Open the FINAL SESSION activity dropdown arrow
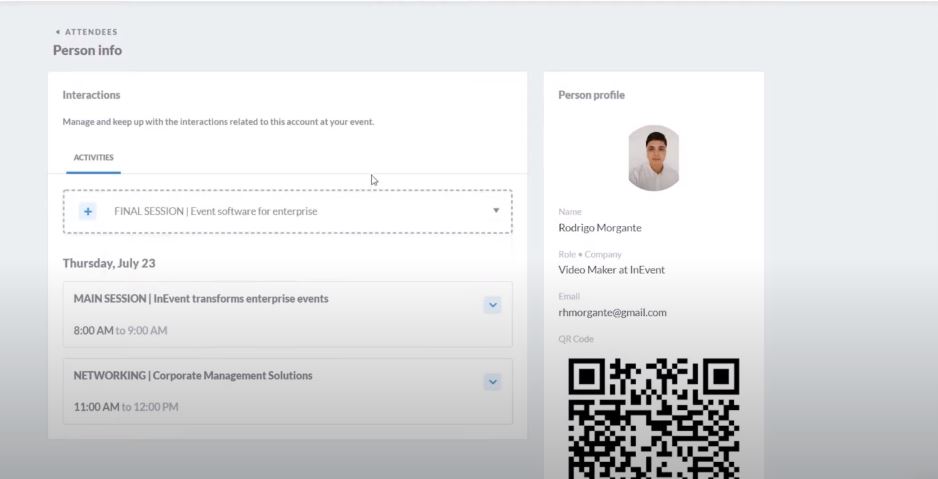Screen dimensions: 938x479 (496, 210)
